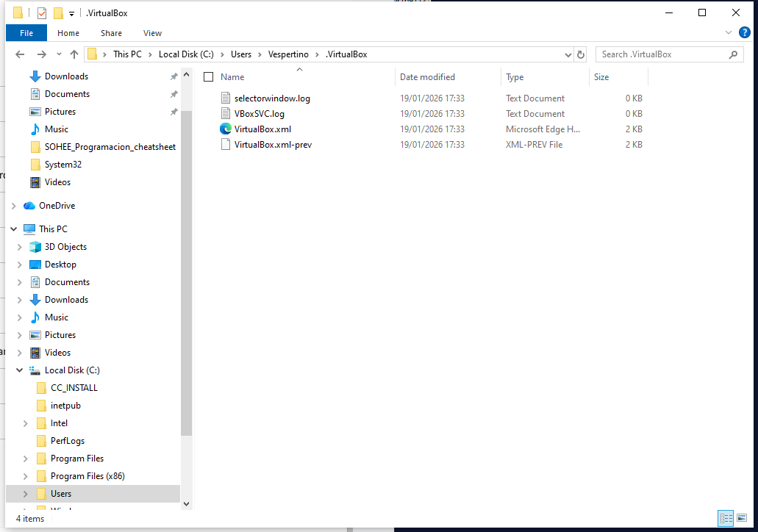Open the Share ribbon tab
Image resolution: width=758 pixels, height=532 pixels.
(x=111, y=33)
